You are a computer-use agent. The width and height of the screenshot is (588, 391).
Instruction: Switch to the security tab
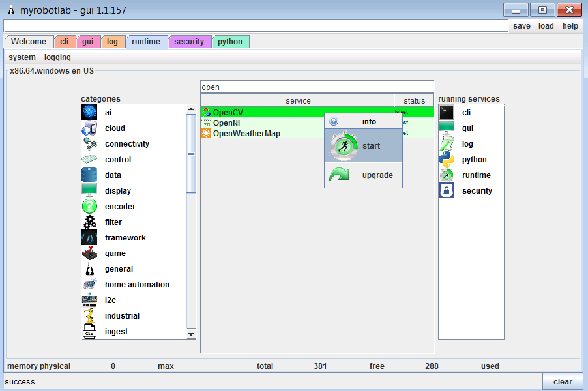coord(189,42)
